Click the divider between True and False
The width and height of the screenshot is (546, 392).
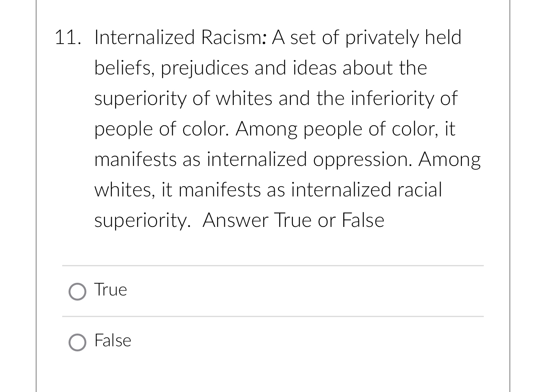point(273,316)
